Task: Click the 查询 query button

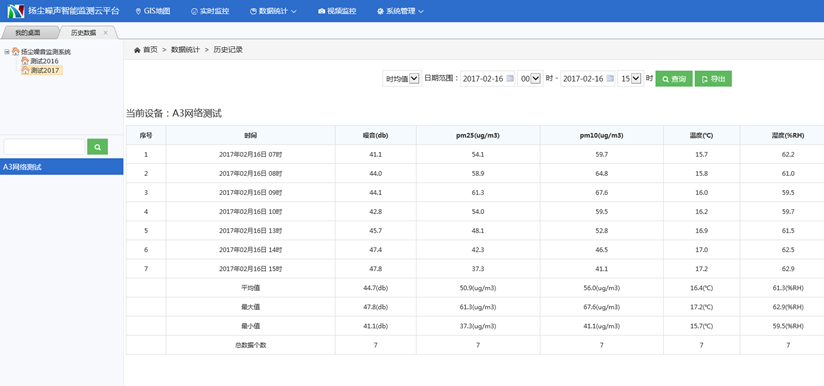Action: (x=674, y=79)
